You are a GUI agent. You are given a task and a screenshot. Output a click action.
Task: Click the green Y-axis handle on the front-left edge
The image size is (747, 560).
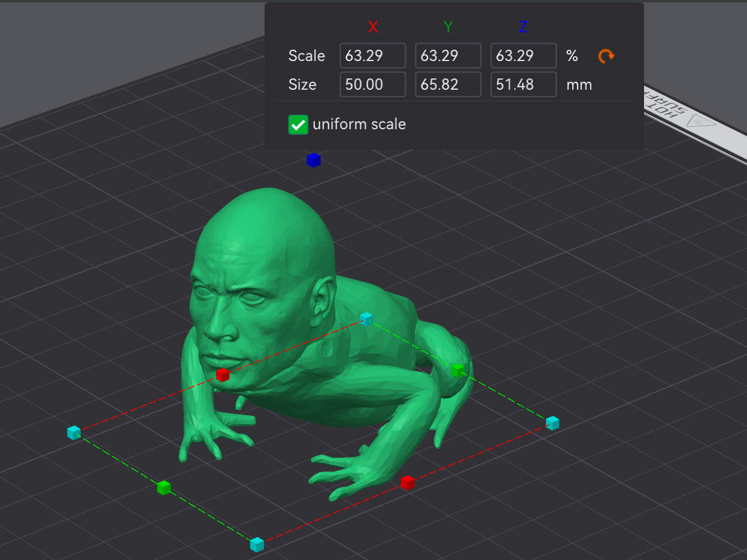(x=164, y=488)
